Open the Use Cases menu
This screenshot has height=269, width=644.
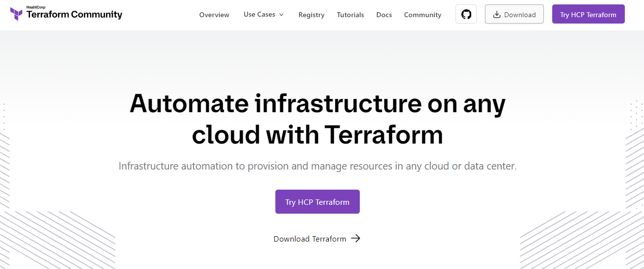pyautogui.click(x=264, y=15)
